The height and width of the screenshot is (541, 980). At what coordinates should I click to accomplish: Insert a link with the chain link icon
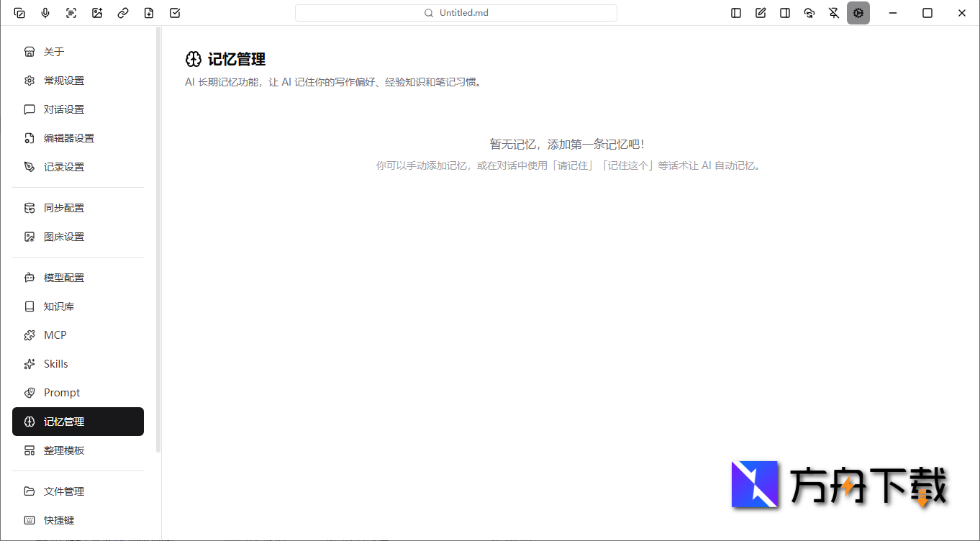pos(123,12)
